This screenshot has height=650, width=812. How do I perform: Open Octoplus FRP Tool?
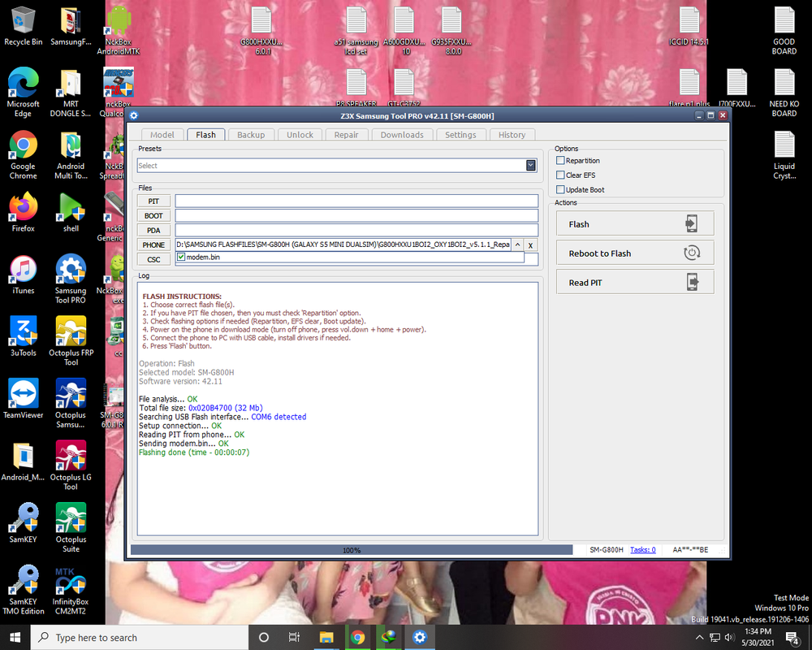(71, 341)
